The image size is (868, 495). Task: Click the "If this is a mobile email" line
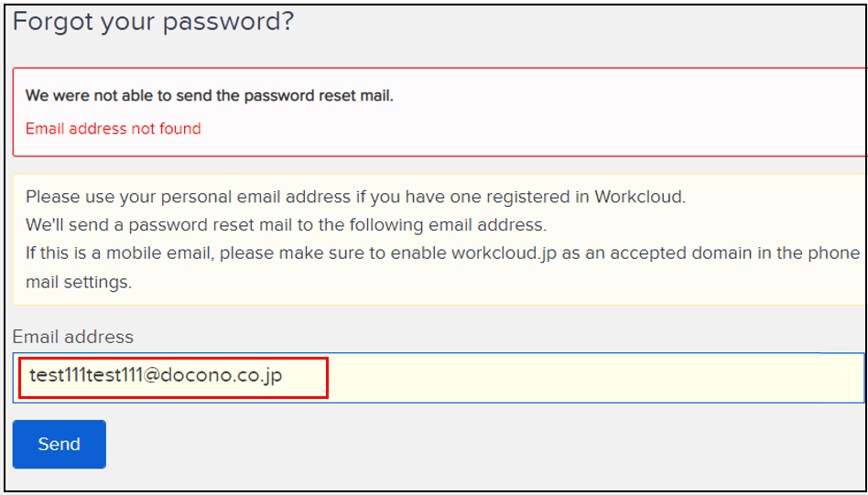442,253
